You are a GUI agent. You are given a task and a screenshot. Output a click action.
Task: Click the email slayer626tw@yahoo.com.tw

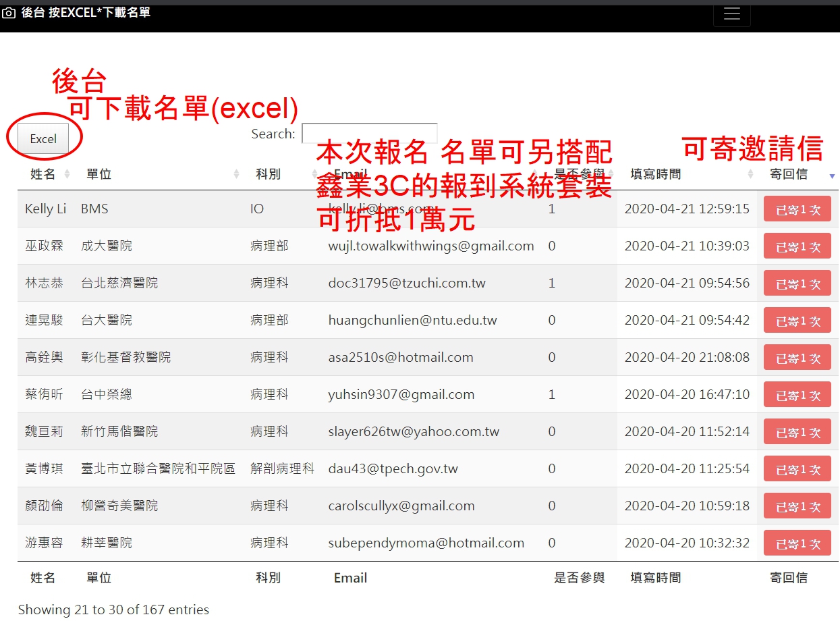[414, 431]
